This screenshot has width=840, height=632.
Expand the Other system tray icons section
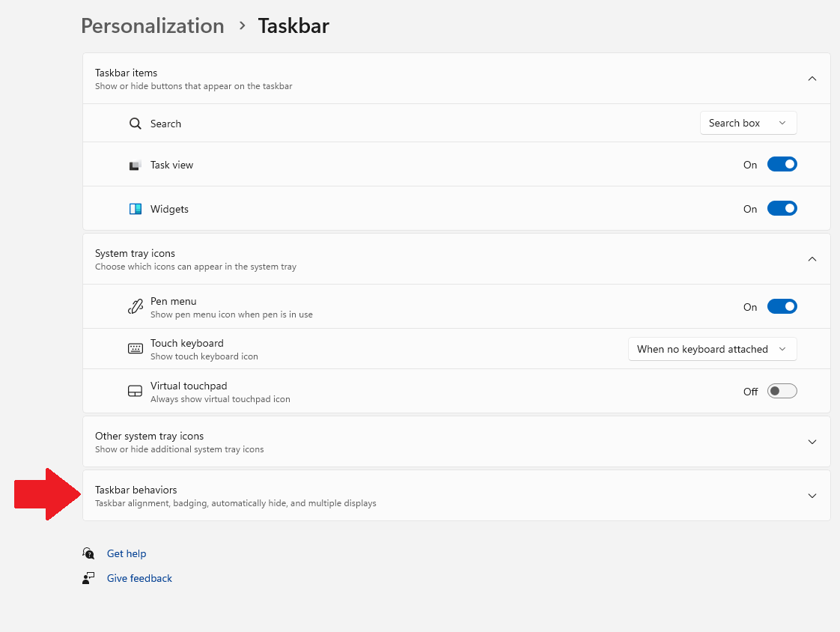[812, 441]
